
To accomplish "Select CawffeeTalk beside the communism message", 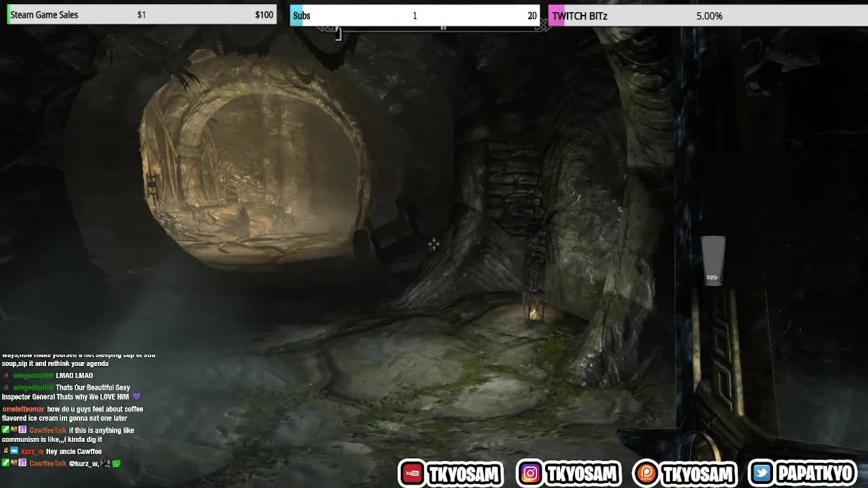I will (48, 430).
